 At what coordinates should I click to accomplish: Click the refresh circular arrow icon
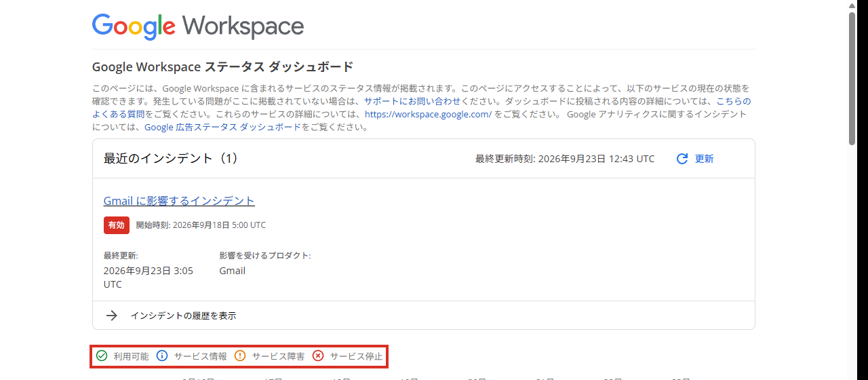682,159
